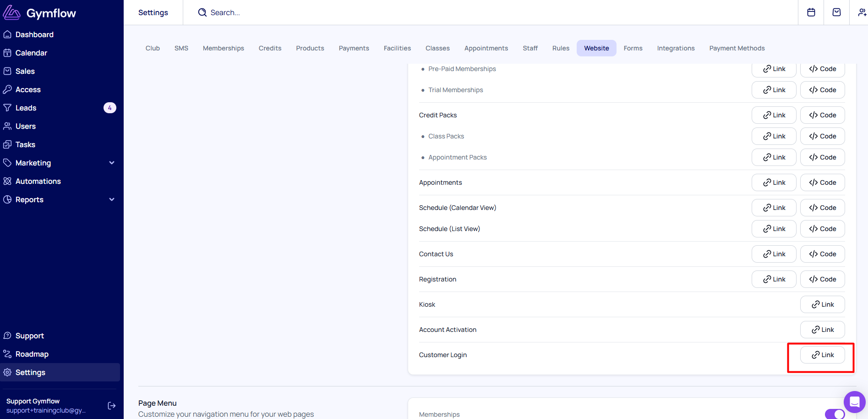Open the Support page

click(30, 336)
